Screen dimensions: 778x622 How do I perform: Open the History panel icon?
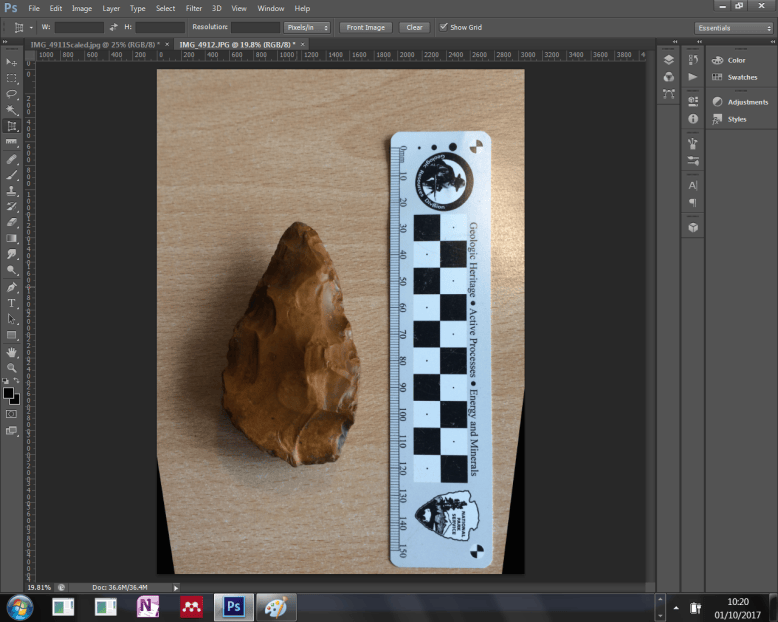tap(693, 60)
